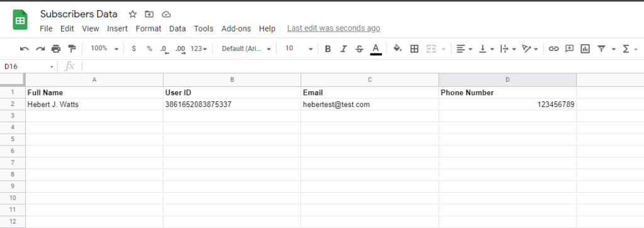Click the Redo arrow
Image resolution: width=644 pixels, height=228 pixels.
point(40,49)
